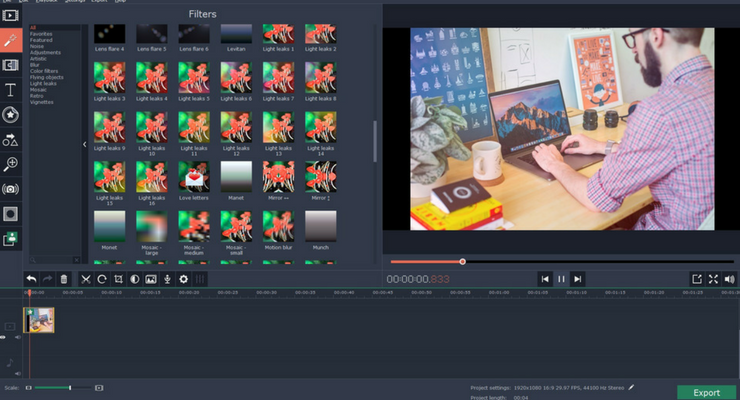Select the Crop tool icon
The height and width of the screenshot is (400, 740).
tap(118, 279)
